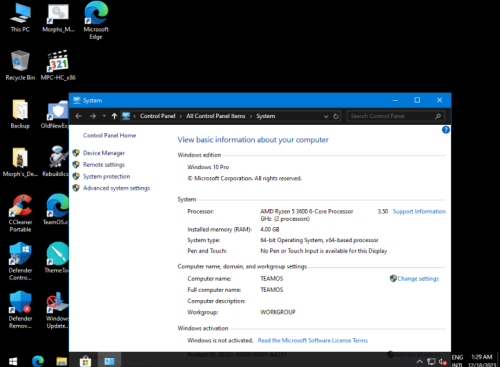Go back in the System window
This screenshot has width=500, height=367.
tap(78, 116)
